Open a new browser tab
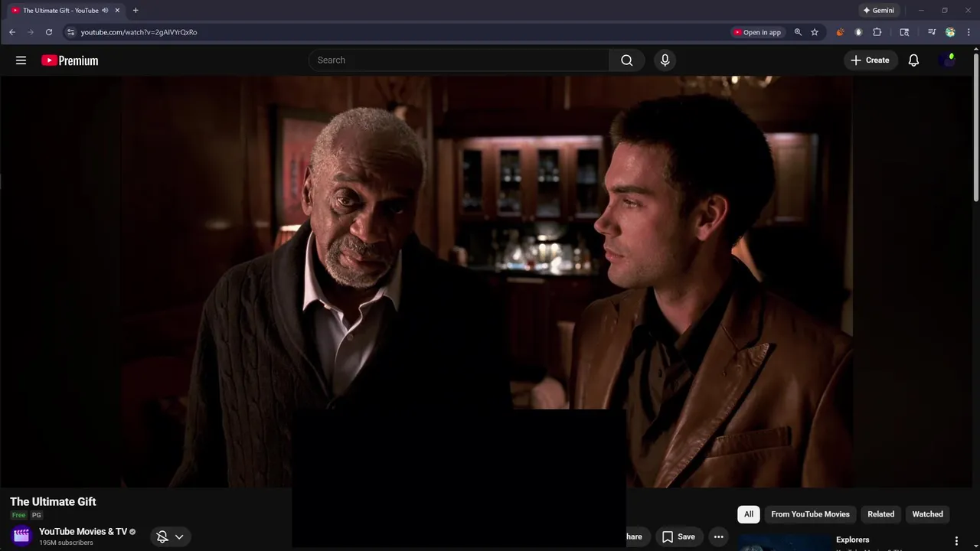 click(136, 11)
